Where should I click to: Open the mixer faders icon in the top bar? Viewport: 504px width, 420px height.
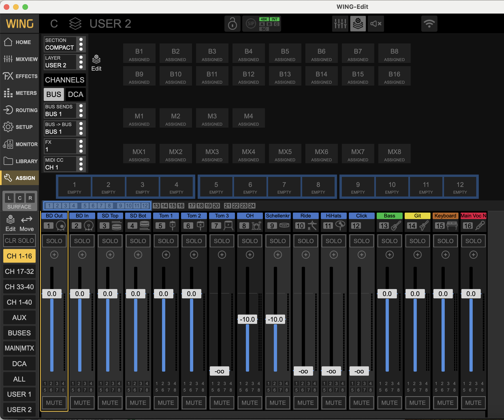340,24
